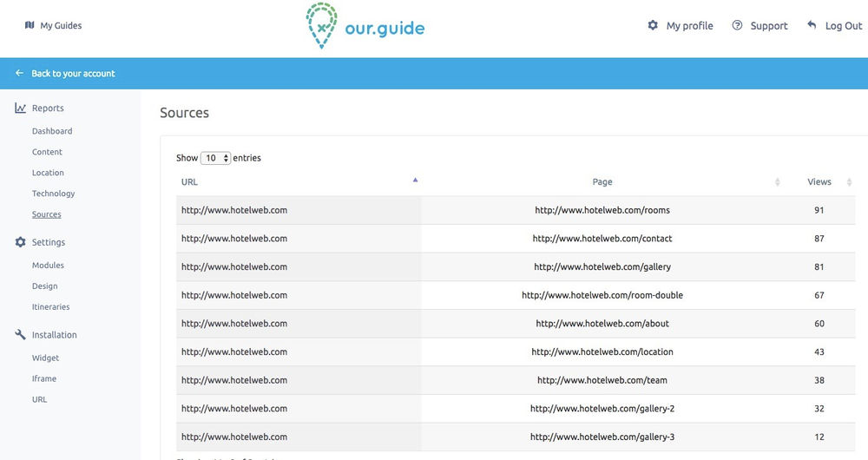
Task: Click the views value 12
Action: tap(819, 437)
